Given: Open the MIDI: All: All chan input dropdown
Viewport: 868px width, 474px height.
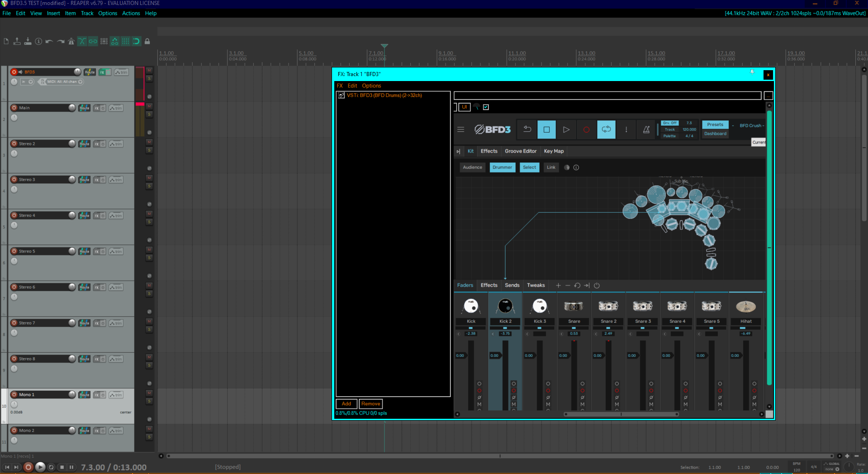Looking at the screenshot, I should (x=62, y=82).
